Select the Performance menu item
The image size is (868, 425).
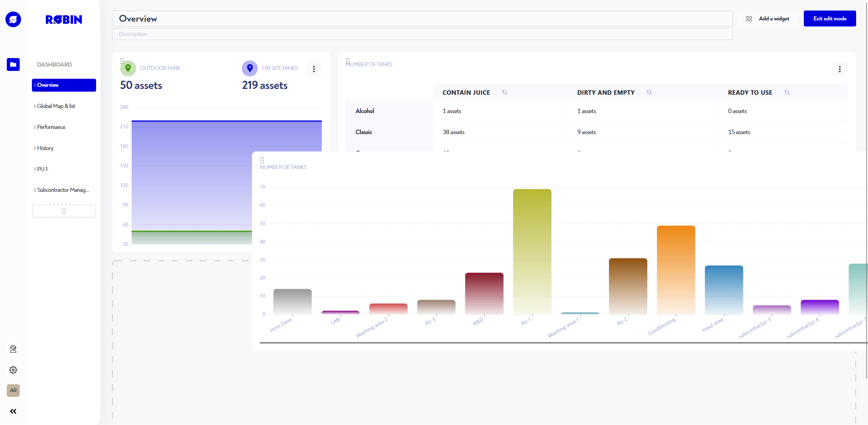[51, 127]
